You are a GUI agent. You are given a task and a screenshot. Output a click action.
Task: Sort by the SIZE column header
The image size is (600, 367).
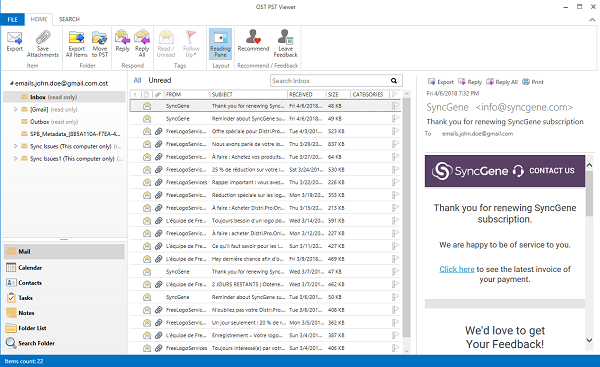[338, 94]
